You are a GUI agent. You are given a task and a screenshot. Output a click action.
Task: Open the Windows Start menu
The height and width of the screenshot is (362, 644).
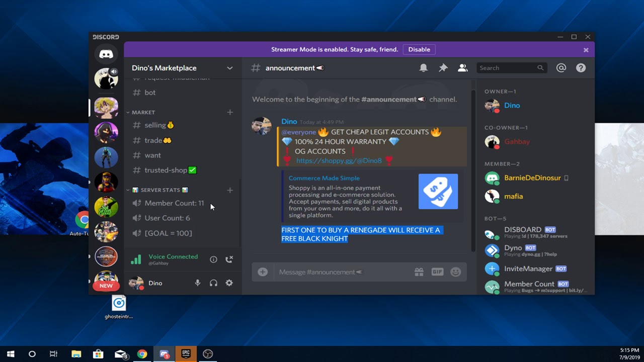point(10,354)
